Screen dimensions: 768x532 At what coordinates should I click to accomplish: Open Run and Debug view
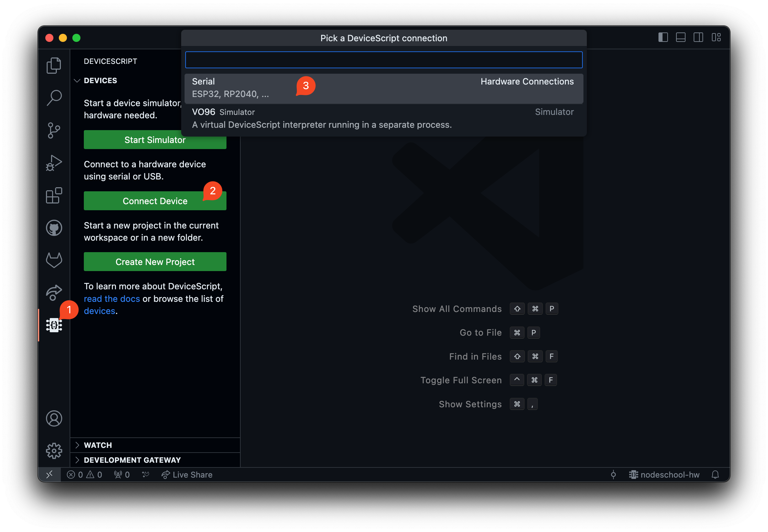[54, 163]
